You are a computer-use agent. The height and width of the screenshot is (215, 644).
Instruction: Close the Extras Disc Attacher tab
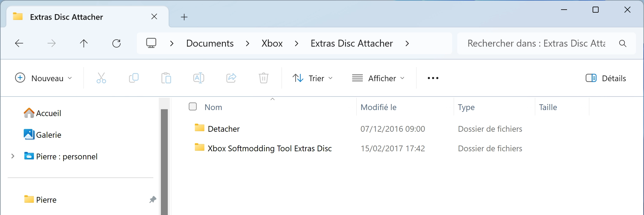(154, 17)
